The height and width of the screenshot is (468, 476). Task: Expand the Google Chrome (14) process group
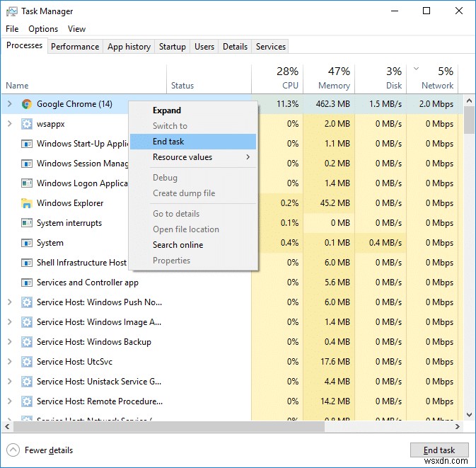10,104
